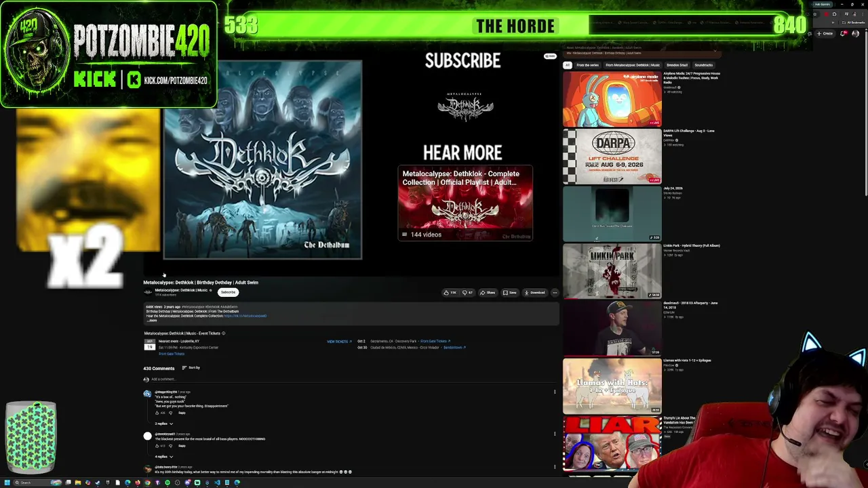Save the video to a playlist
Screen dimensions: 868x488
click(509, 293)
